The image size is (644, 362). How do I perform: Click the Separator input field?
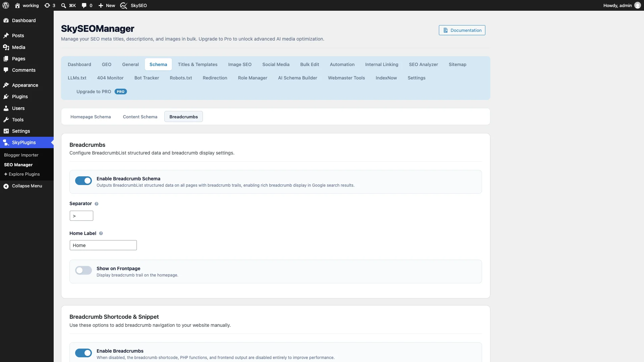(x=82, y=216)
